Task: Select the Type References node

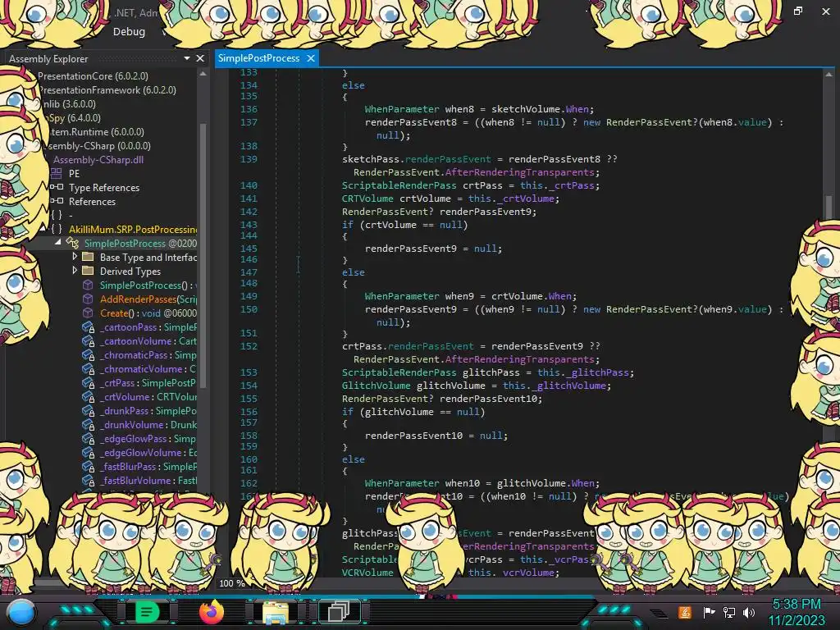Action: [104, 188]
